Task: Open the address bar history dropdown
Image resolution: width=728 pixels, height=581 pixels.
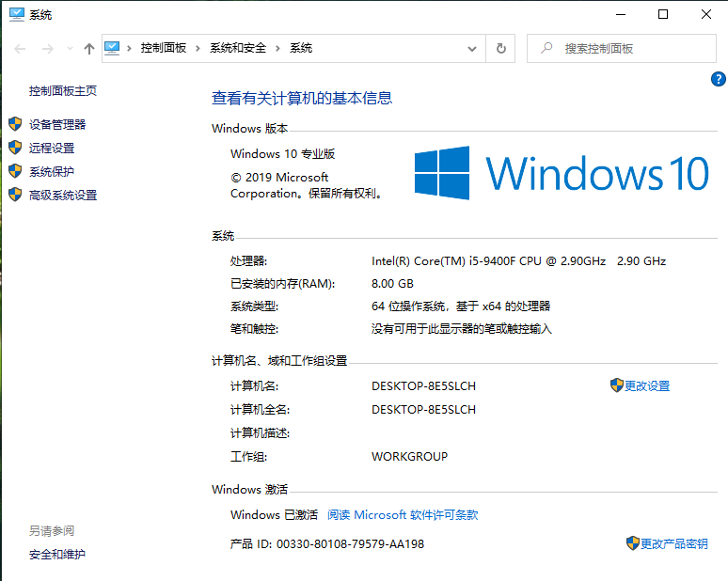Action: pos(472,48)
